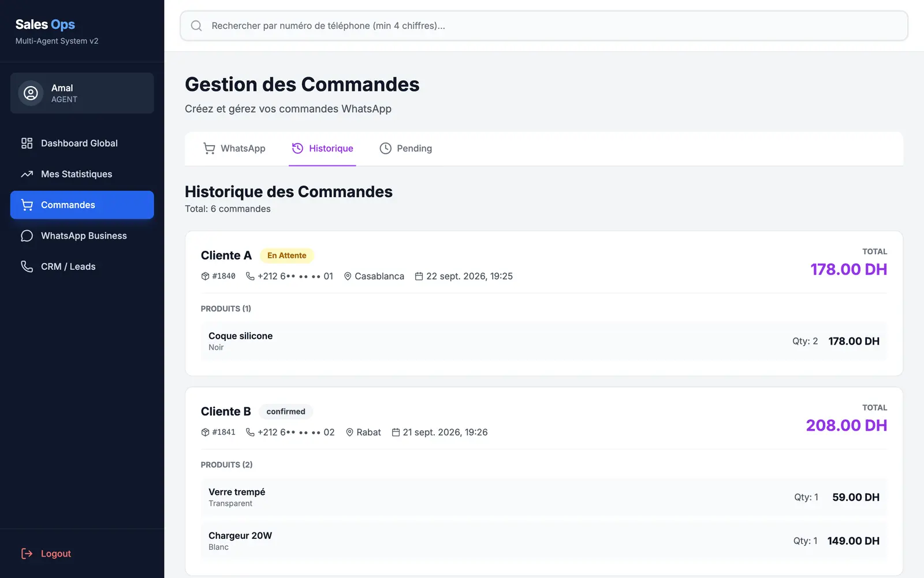
Task: Click location pin icon beside Casablanca
Action: [348, 276]
